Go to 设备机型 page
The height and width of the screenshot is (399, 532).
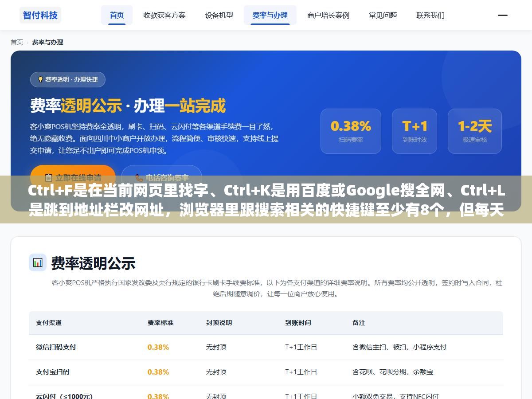pos(219,15)
